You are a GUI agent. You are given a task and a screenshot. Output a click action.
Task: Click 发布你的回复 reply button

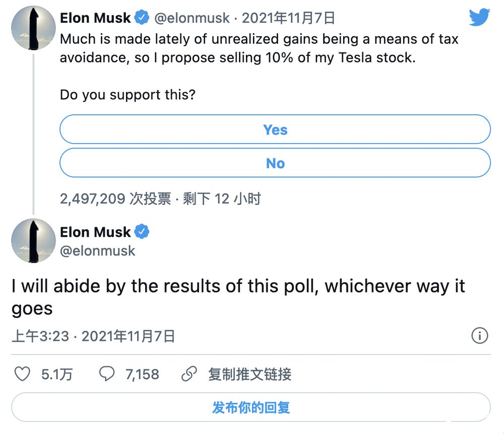[x=251, y=407]
